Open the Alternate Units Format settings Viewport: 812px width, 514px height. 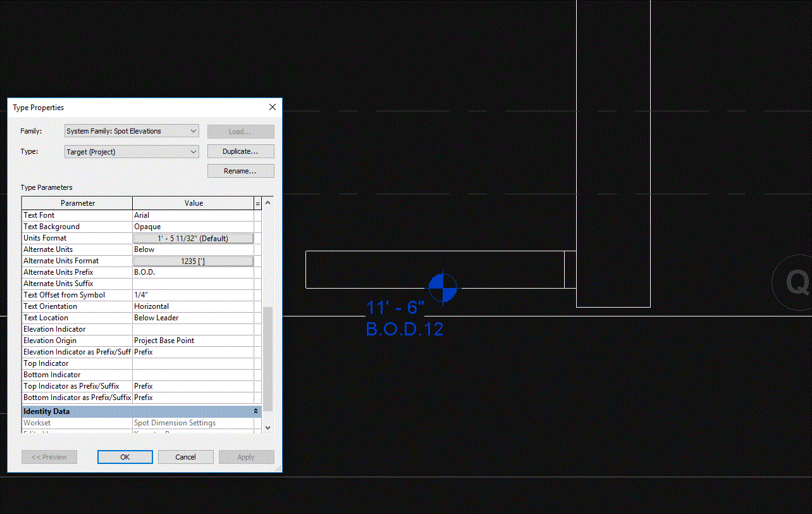[x=193, y=261]
